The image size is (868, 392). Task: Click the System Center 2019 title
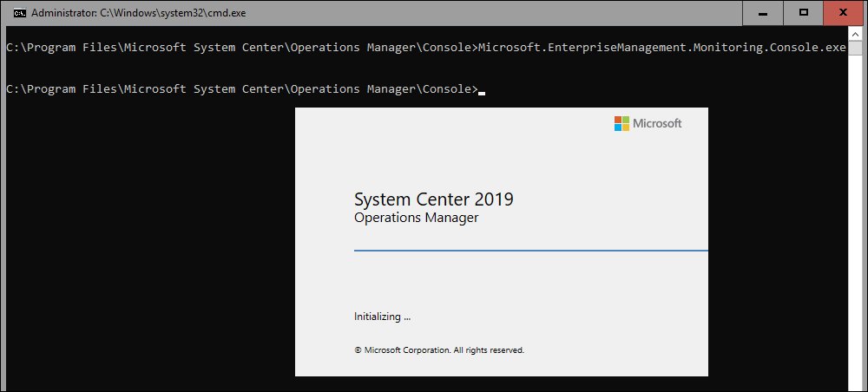(x=433, y=199)
